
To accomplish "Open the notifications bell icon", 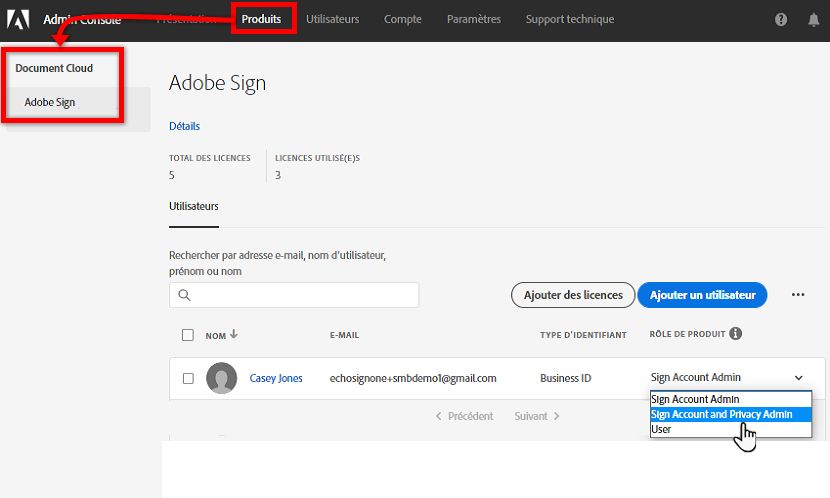I will 813,20.
